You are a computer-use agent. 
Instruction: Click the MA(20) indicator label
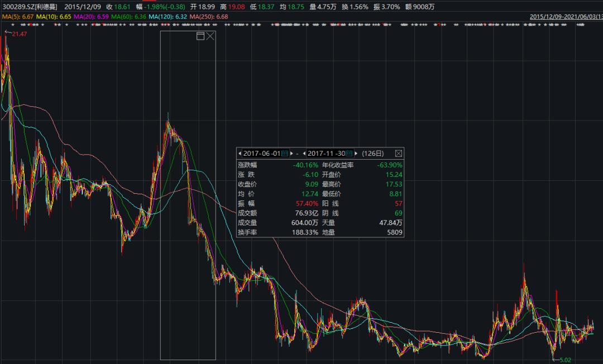[91, 17]
